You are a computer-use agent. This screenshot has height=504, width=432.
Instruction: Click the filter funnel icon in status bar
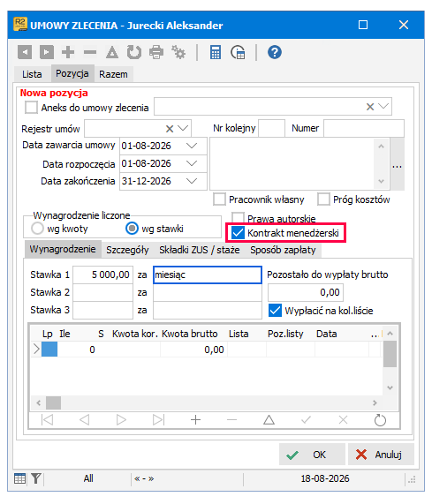tap(36, 478)
